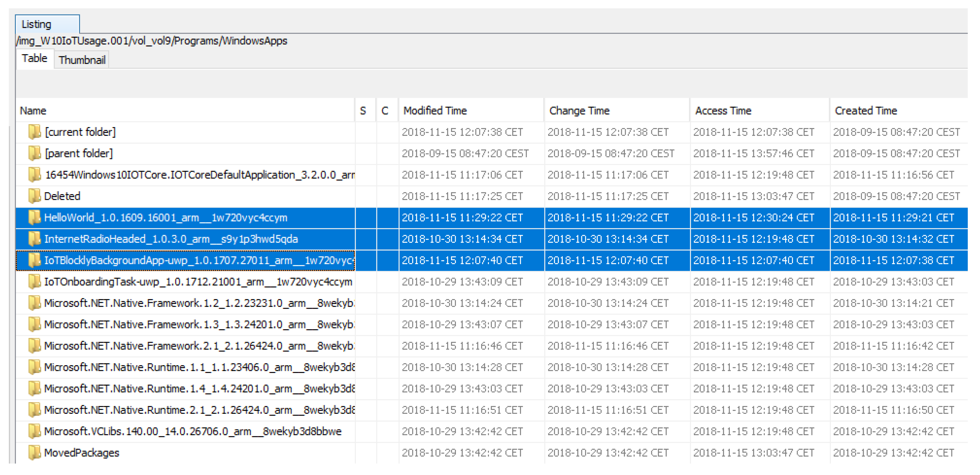The height and width of the screenshot is (475, 980).
Task: Sort by Created Time column header
Action: coord(866,111)
